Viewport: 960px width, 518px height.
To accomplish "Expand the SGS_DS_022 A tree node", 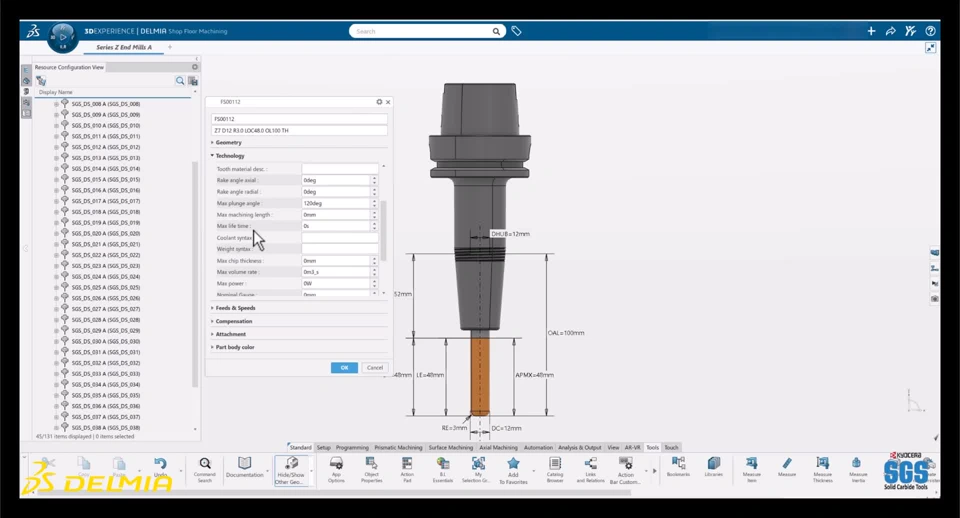I will click(x=56, y=255).
